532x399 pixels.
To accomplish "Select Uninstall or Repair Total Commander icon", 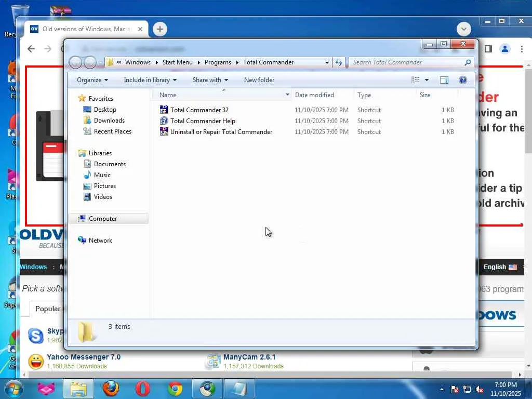I will [164, 131].
